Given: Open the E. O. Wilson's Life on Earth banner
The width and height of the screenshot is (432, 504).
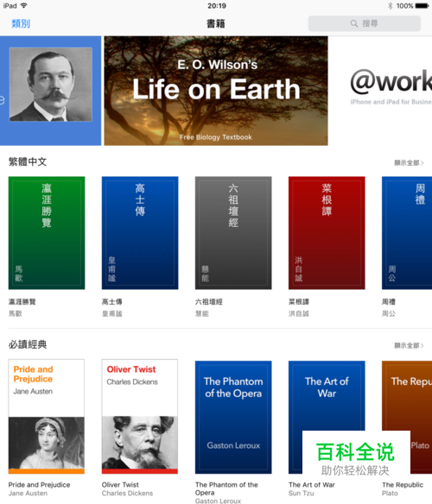Looking at the screenshot, I should 216,91.
